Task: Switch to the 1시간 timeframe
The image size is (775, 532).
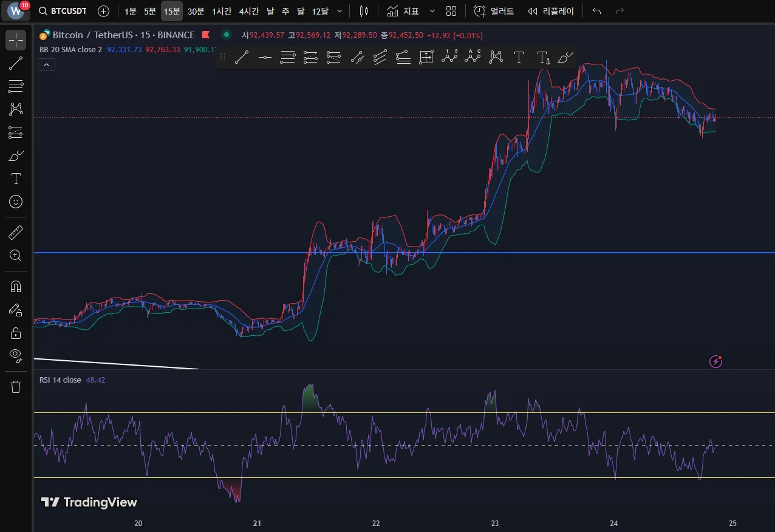Action: coord(222,11)
